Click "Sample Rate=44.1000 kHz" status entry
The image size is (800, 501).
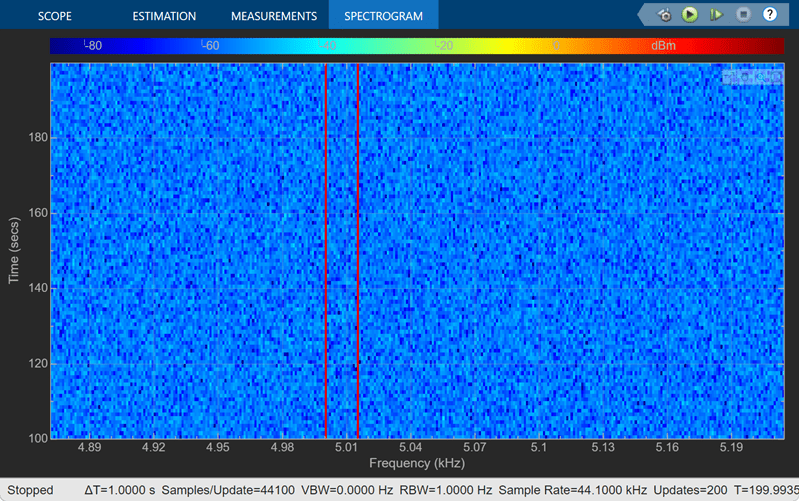coord(572,490)
